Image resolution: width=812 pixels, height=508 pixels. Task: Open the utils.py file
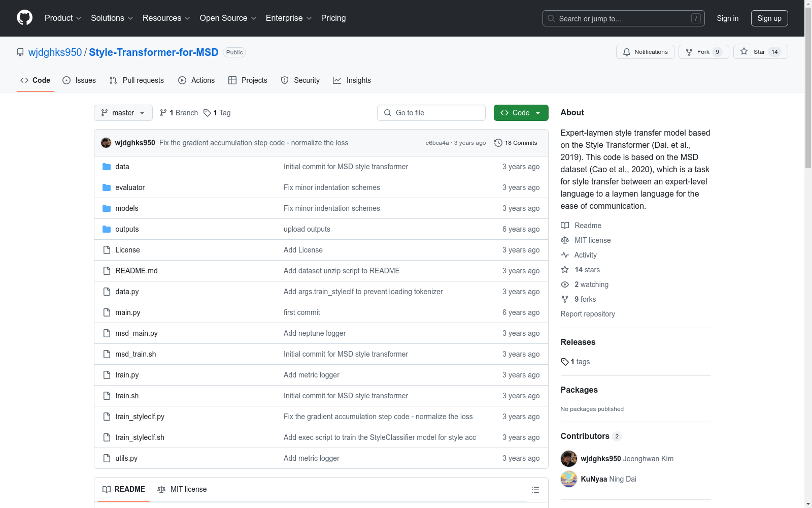[x=126, y=458]
